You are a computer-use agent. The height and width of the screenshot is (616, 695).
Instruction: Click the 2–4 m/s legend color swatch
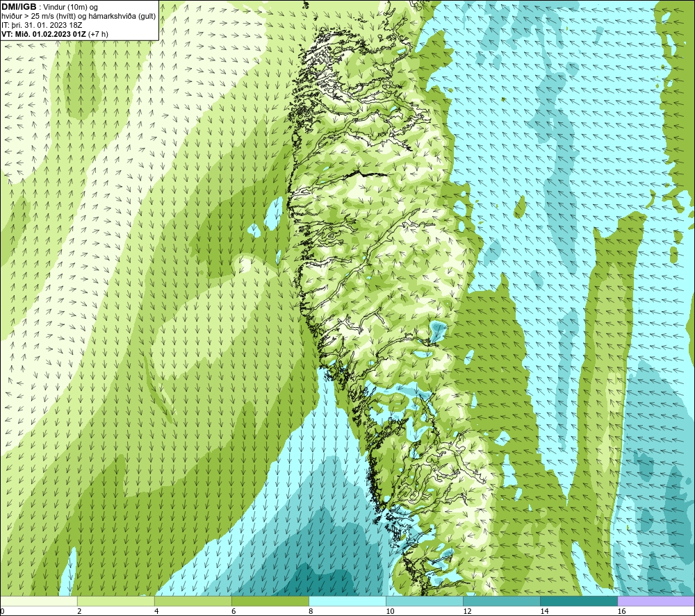point(115,601)
